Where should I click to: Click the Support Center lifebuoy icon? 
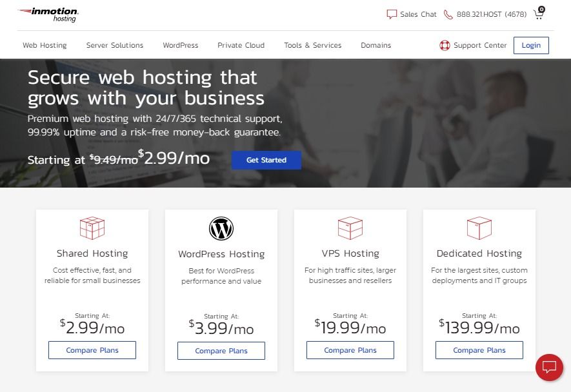445,46
